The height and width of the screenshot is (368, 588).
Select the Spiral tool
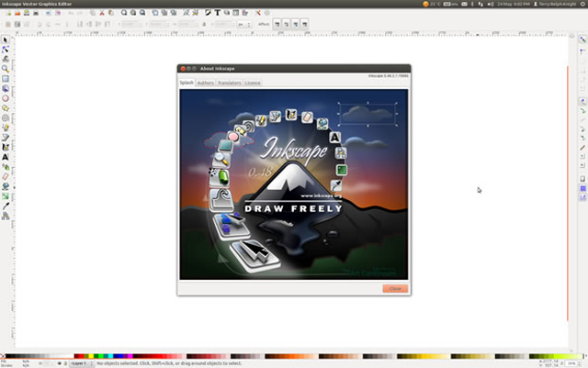click(x=6, y=117)
